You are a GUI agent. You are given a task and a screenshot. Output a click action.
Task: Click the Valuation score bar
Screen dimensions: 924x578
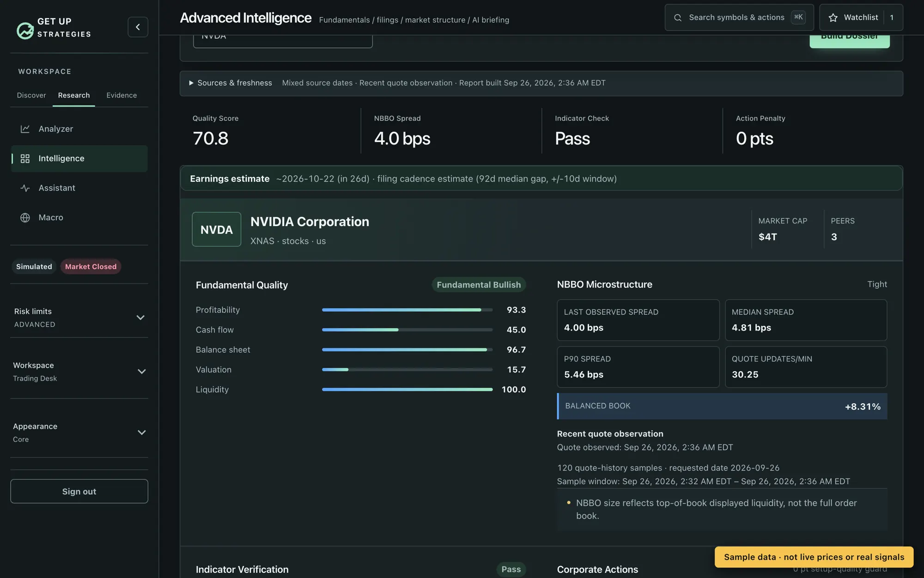tap(407, 369)
